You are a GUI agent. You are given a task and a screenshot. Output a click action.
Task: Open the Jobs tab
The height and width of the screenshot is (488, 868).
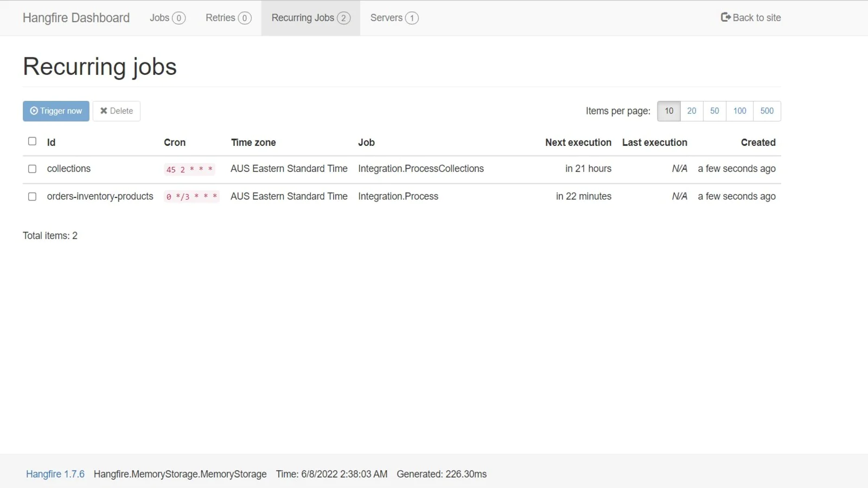pos(168,18)
